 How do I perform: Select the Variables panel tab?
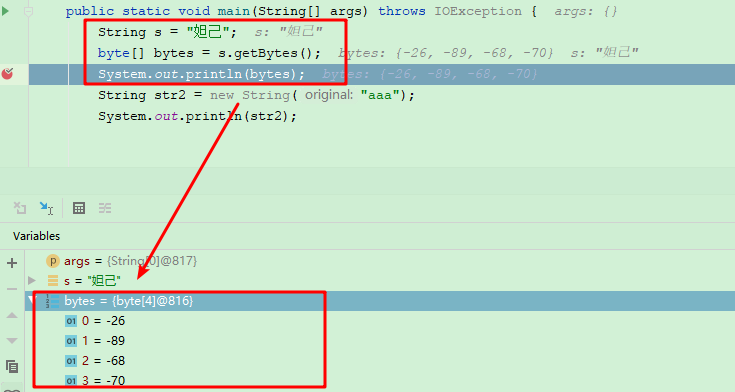(37, 236)
